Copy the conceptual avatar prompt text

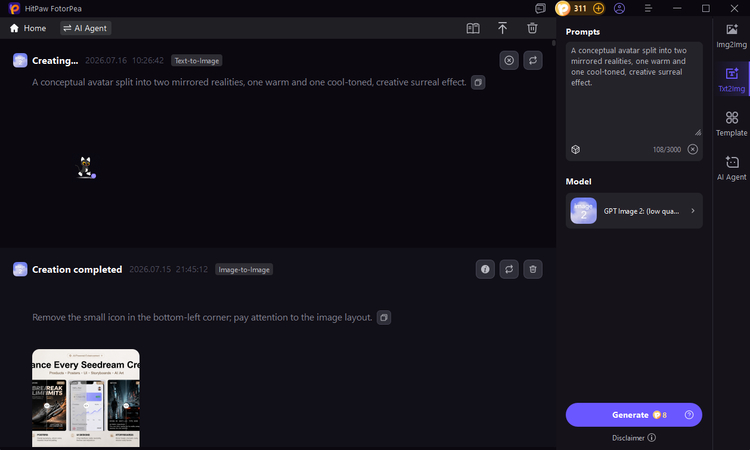[478, 82]
